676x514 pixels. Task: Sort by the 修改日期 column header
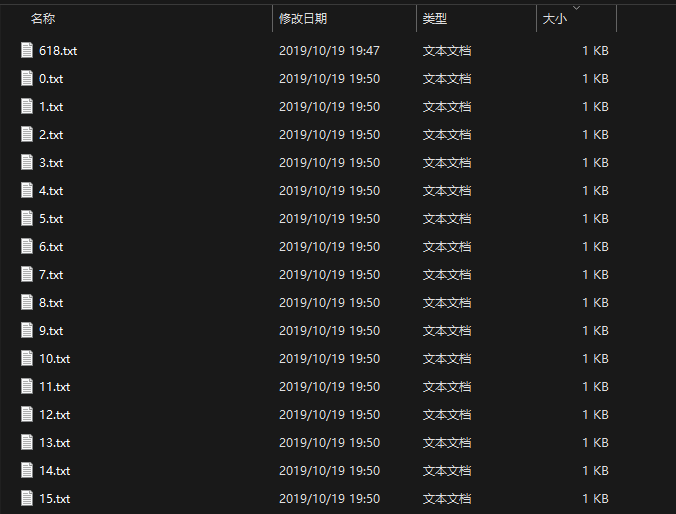(303, 19)
